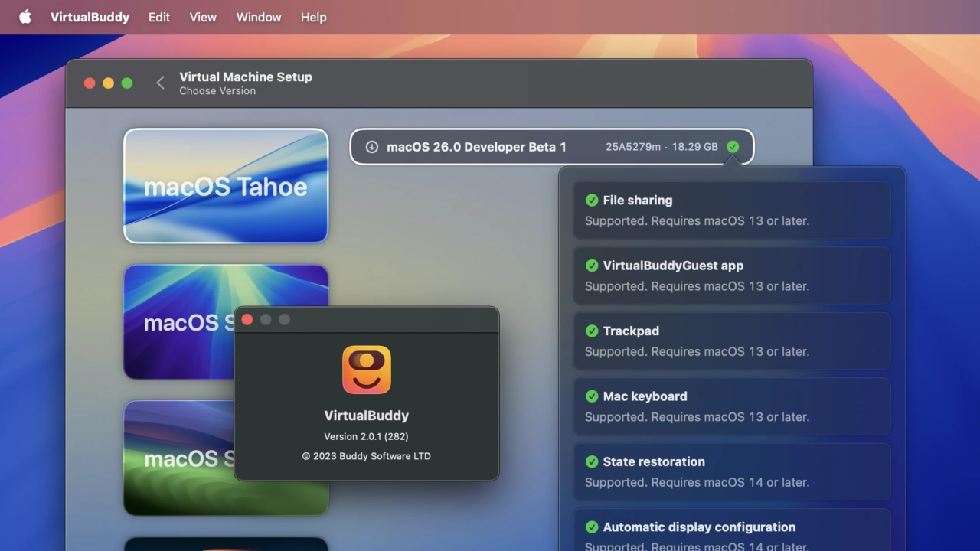Viewport: 980px width, 551px height.
Task: Open the VirtualBuddy app menu
Action: (x=90, y=17)
